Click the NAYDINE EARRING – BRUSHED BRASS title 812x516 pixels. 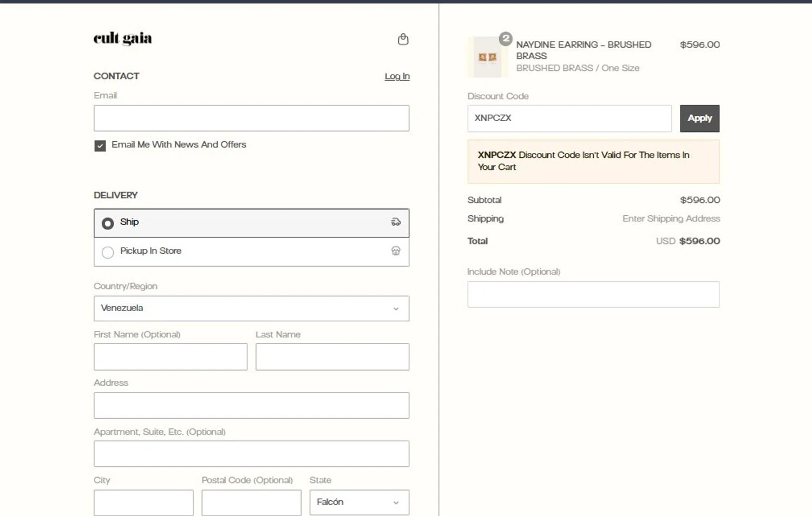[x=584, y=50]
